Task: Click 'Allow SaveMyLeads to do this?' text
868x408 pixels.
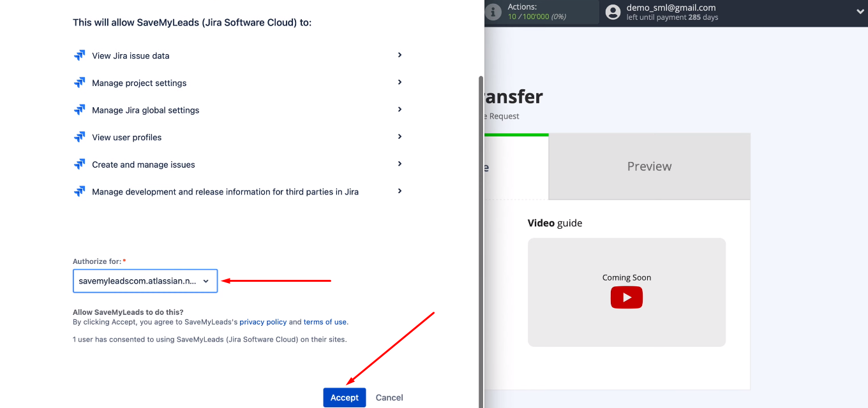Action: pyautogui.click(x=128, y=312)
